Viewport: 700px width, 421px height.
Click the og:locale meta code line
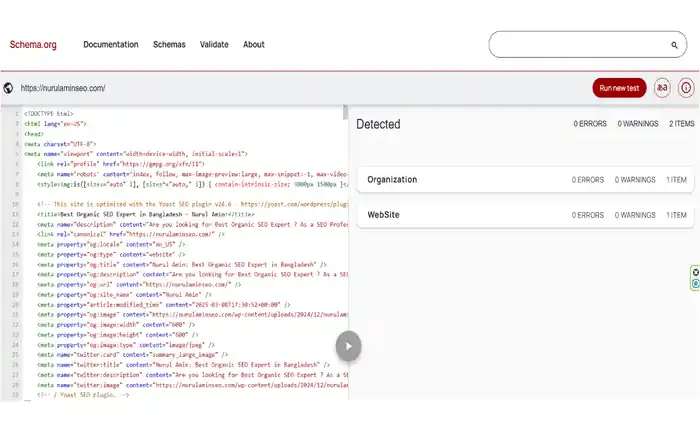(x=111, y=245)
